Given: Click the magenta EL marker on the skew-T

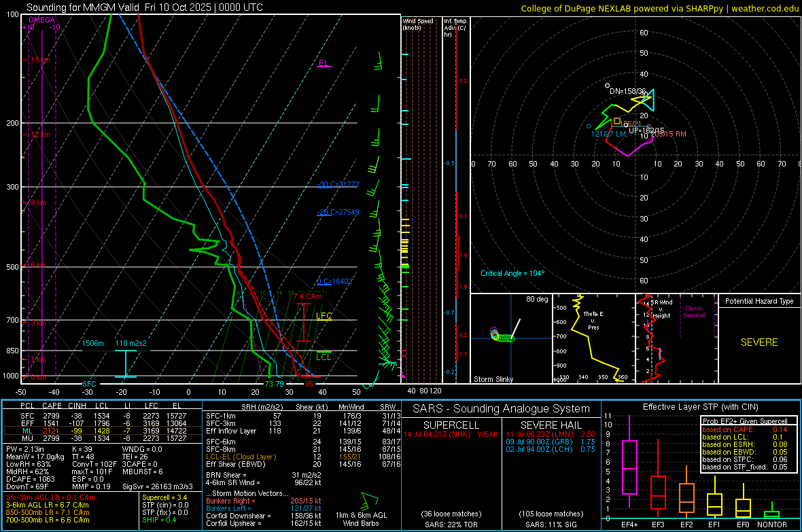Looking at the screenshot, I should 324,63.
